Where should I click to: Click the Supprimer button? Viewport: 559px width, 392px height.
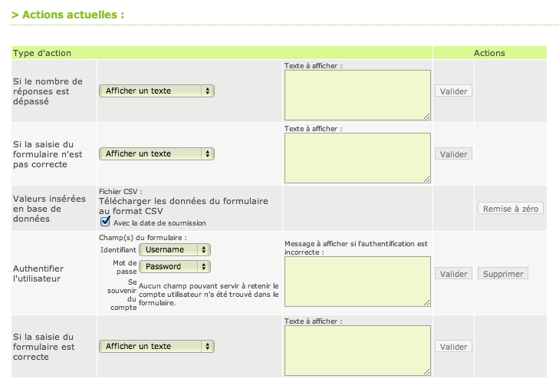[x=502, y=274]
